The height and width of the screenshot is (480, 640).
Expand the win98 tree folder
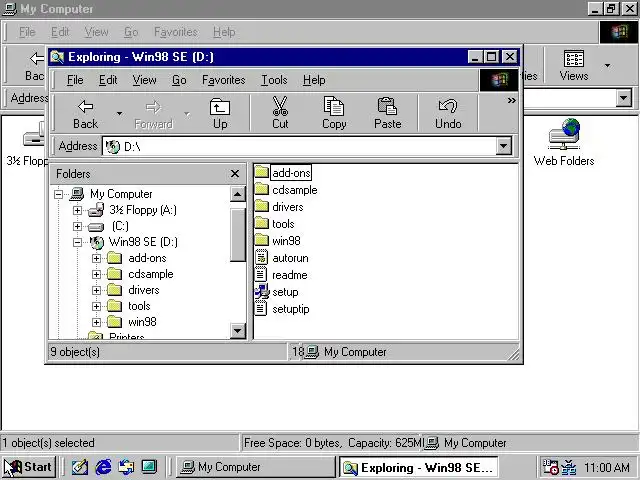point(96,322)
